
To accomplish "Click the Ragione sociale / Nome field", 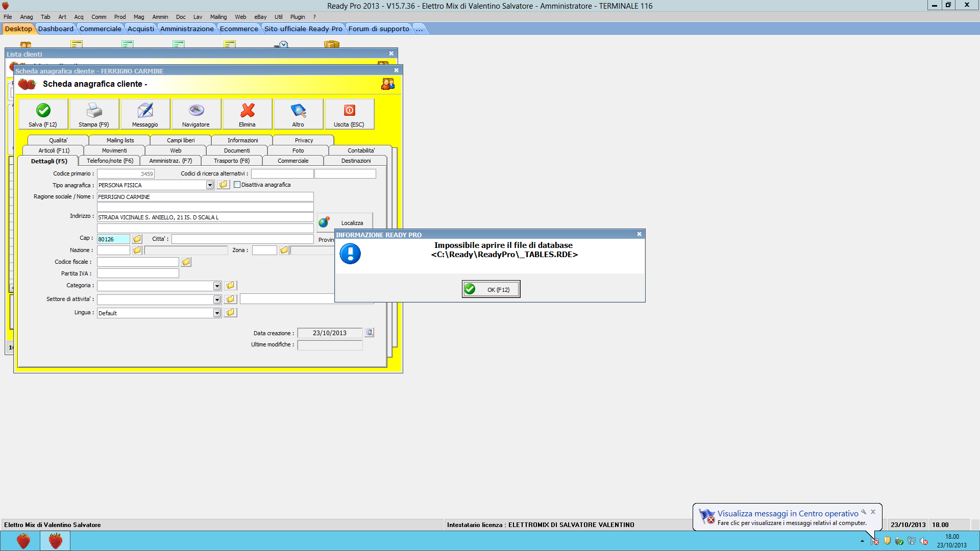I will pyautogui.click(x=205, y=196).
